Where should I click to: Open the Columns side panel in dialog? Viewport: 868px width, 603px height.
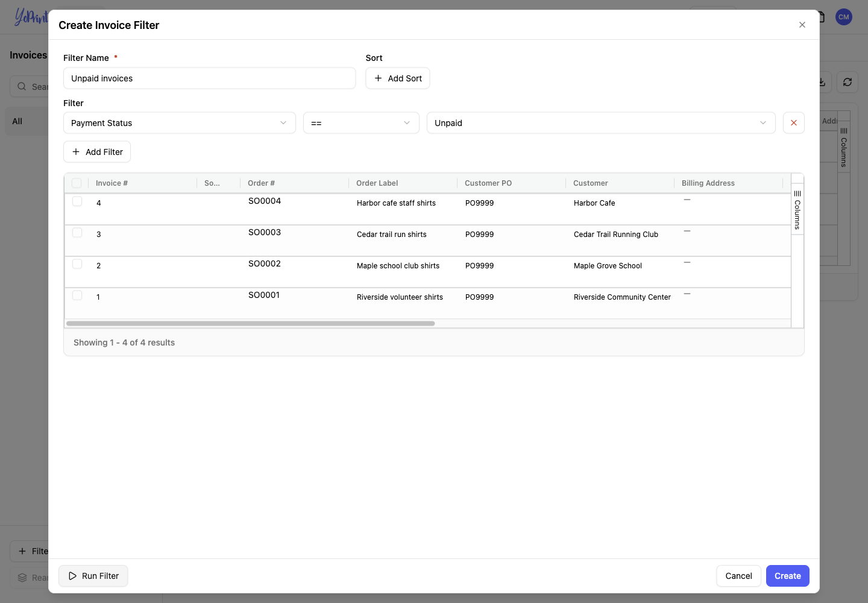click(x=797, y=209)
